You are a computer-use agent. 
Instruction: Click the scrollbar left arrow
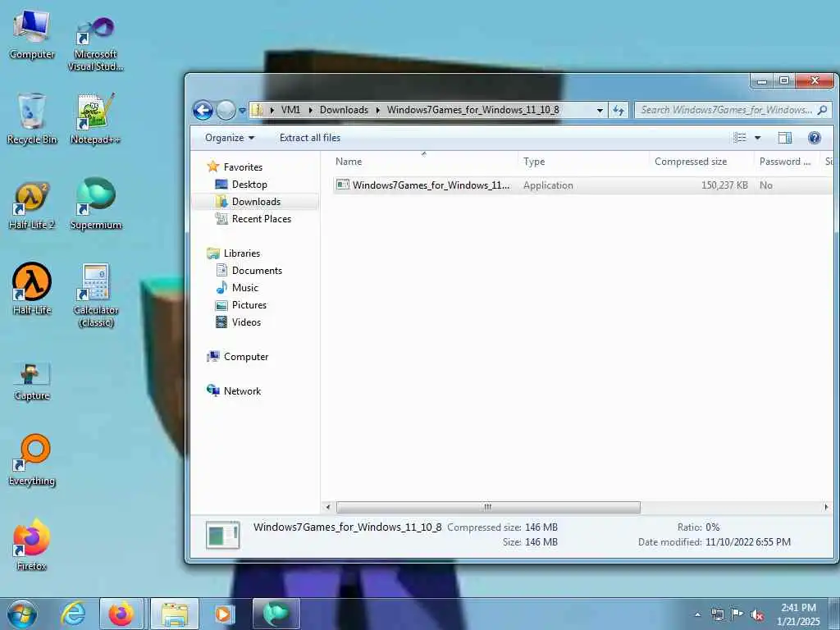(328, 507)
